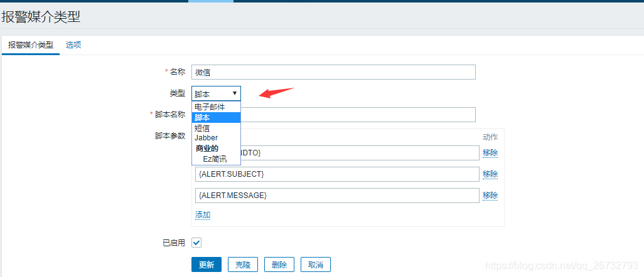The height and width of the screenshot is (277, 644).
Task: Click the 更新 button
Action: pos(207,264)
